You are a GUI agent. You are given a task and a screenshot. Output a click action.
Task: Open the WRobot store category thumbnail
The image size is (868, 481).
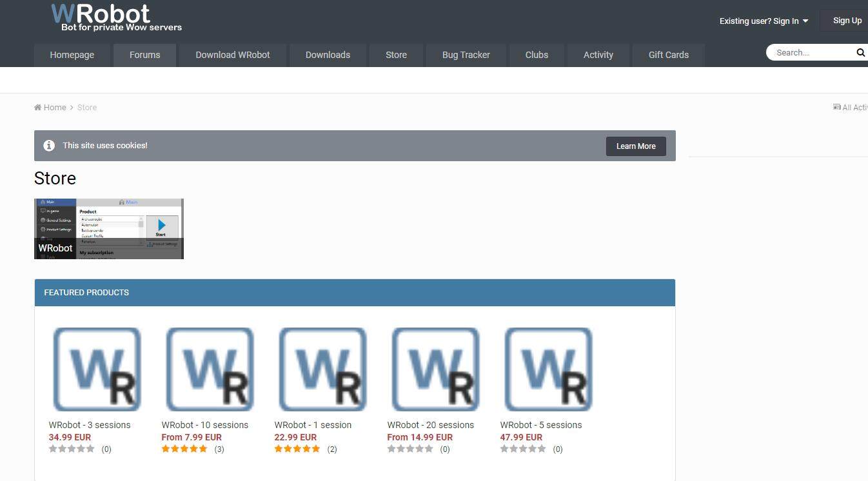tap(109, 229)
